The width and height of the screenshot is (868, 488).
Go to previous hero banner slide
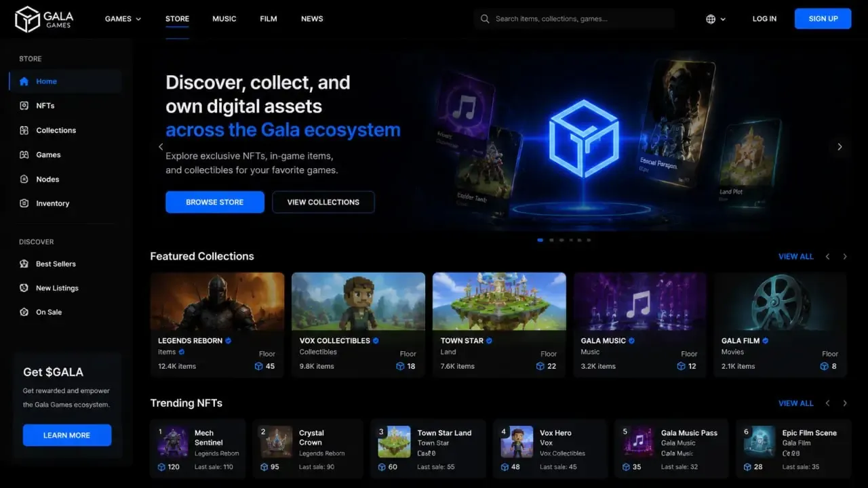point(161,146)
